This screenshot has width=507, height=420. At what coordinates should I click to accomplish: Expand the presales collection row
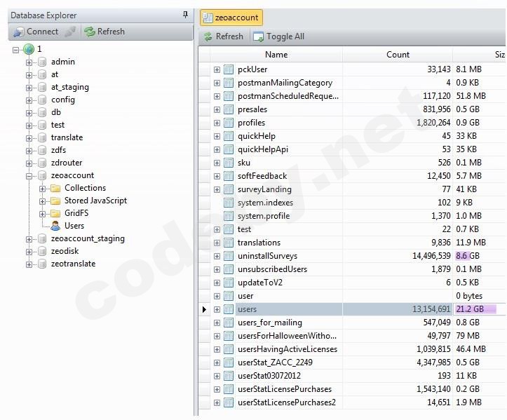(217, 110)
